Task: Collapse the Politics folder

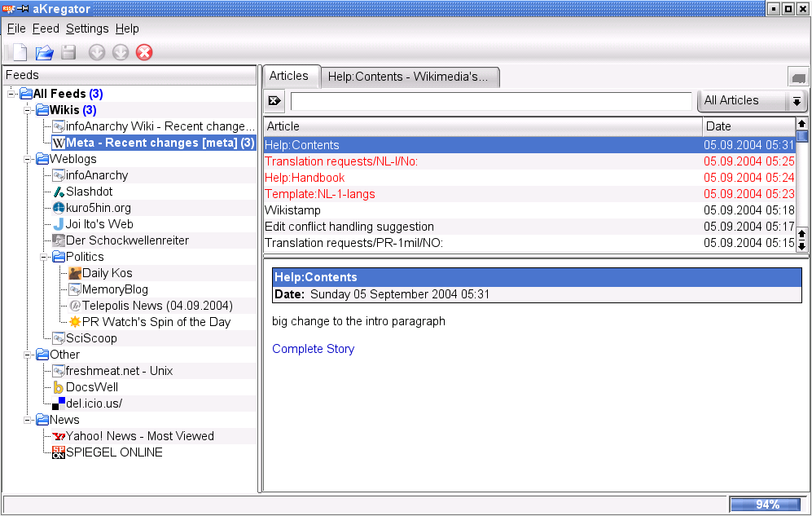Action: click(44, 257)
